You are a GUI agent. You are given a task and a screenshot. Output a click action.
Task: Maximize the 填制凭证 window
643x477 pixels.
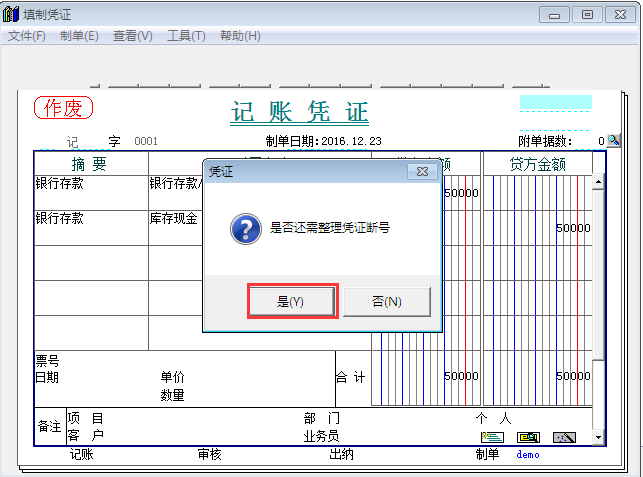tap(587, 14)
